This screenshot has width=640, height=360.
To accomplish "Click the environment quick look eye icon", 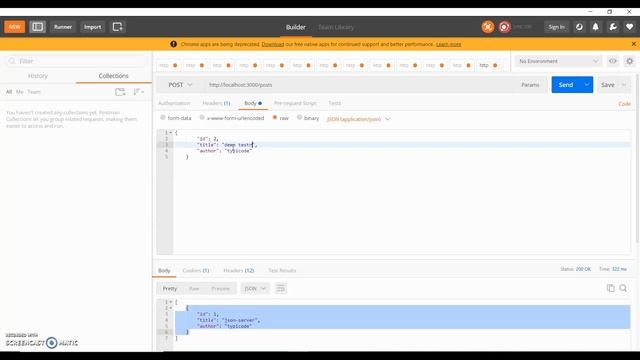I will [x=613, y=61].
